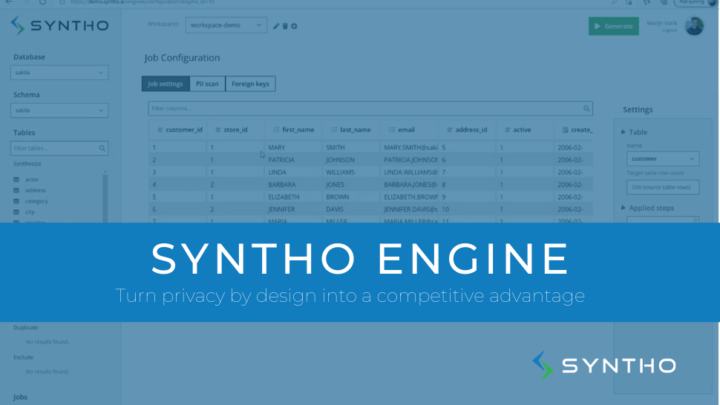Click the add workspace circle icon
This screenshot has width=720, height=405.
point(294,26)
